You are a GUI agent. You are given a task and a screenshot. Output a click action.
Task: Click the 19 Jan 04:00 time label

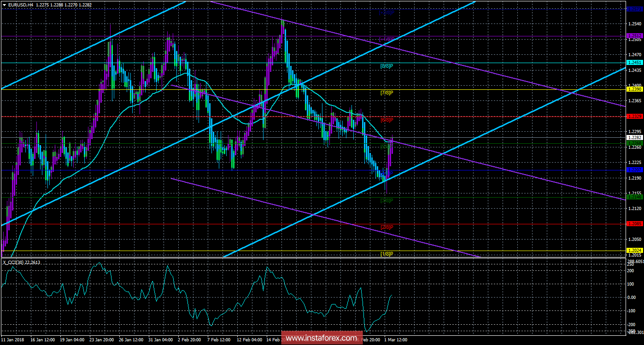pyautogui.click(x=73, y=340)
